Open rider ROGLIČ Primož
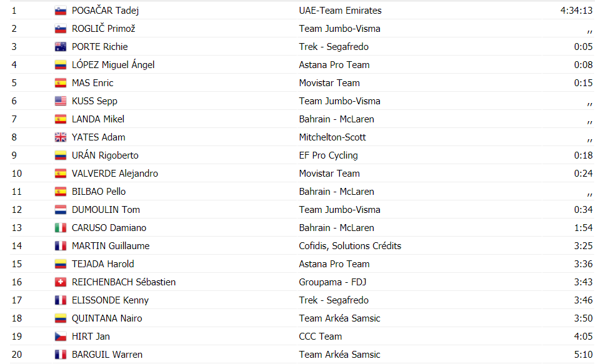The width and height of the screenshot is (603, 364). pyautogui.click(x=104, y=29)
